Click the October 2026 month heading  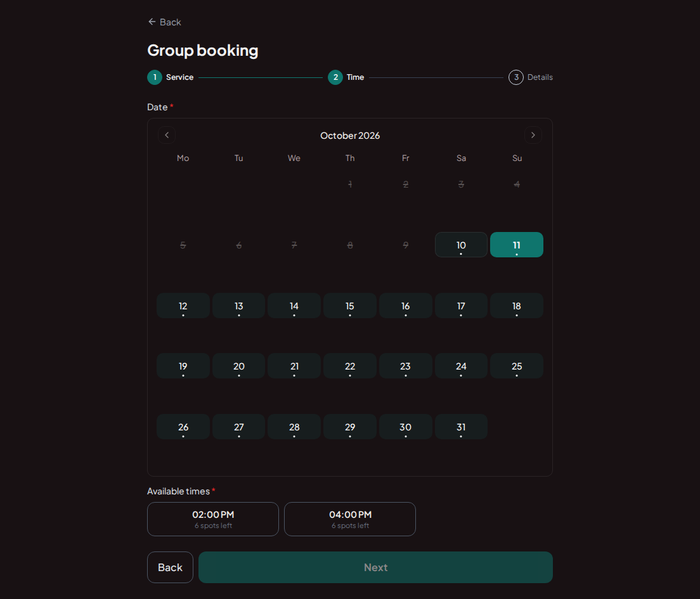coord(350,135)
